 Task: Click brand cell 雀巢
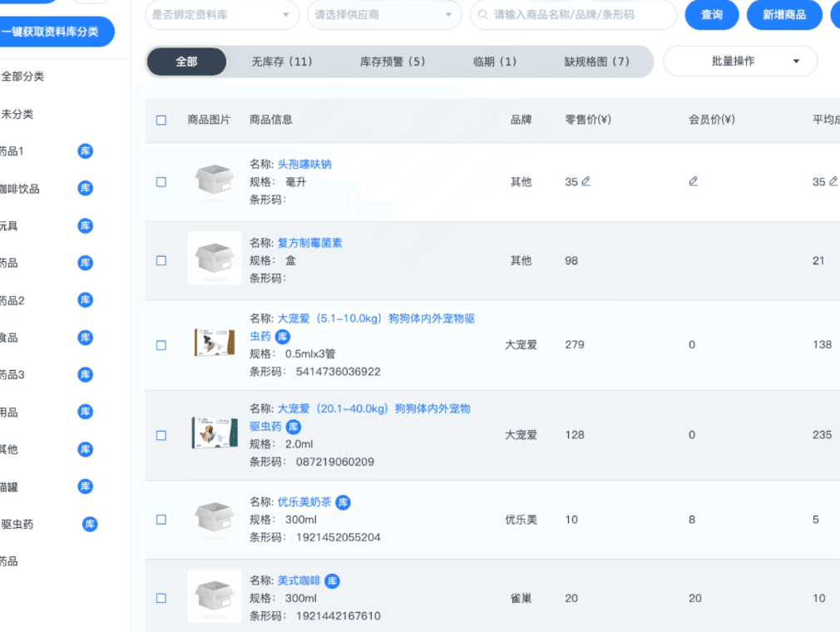(x=521, y=598)
